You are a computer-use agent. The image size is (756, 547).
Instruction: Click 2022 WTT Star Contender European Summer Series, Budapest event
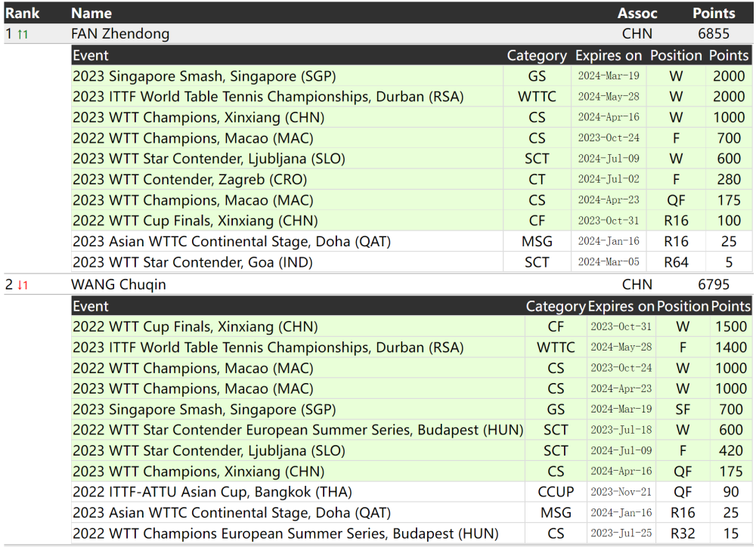coord(298,431)
